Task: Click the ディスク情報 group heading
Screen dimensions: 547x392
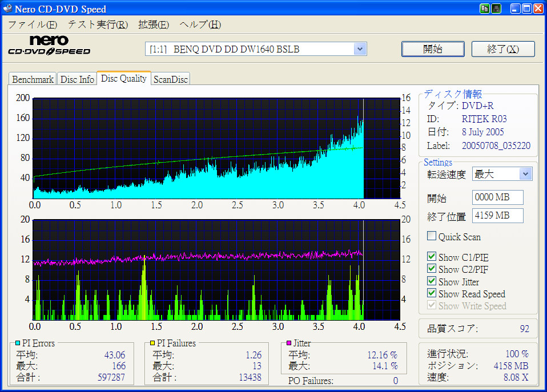Action: tap(453, 94)
